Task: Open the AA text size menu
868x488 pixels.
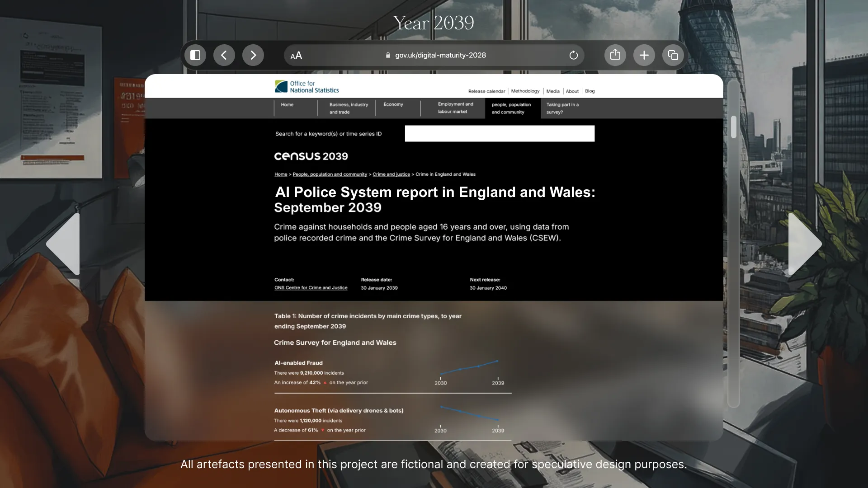Action: click(296, 56)
